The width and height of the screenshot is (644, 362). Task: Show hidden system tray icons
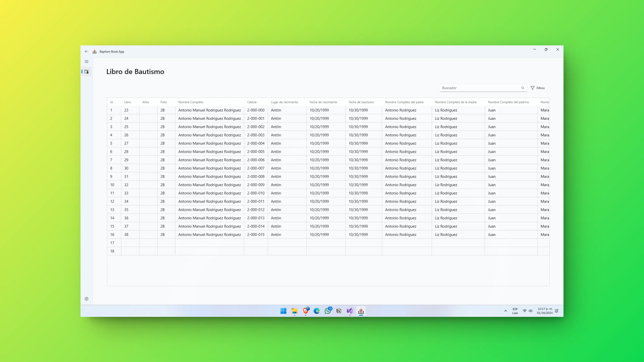(506, 311)
